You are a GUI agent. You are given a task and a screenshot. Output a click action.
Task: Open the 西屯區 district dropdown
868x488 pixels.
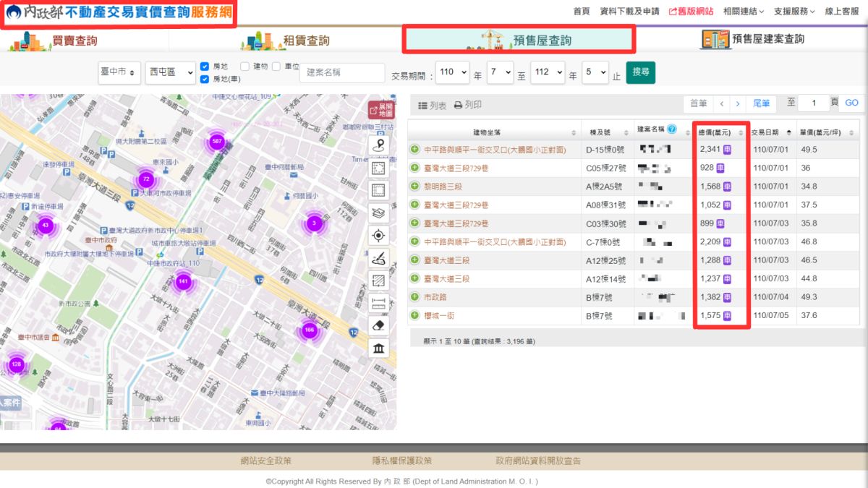click(x=169, y=72)
